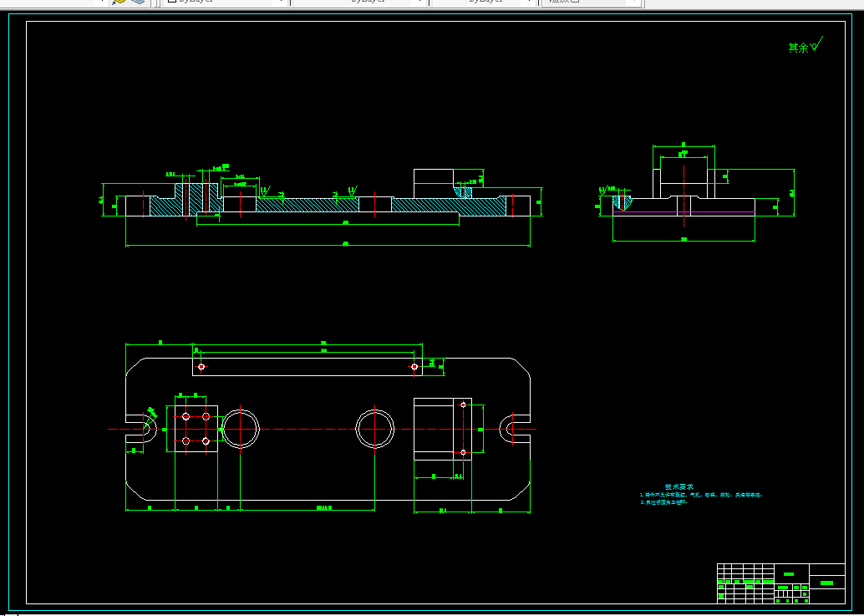Select the left large double circle in plan view

coord(241,429)
